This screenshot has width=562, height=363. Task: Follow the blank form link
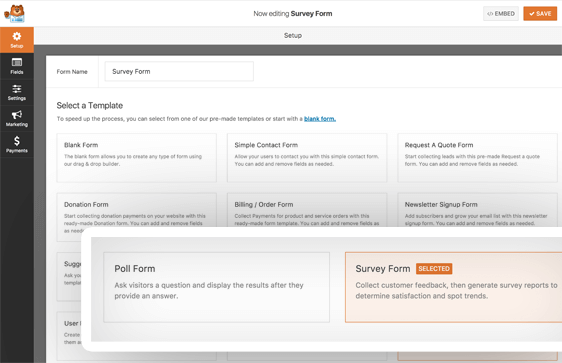320,119
